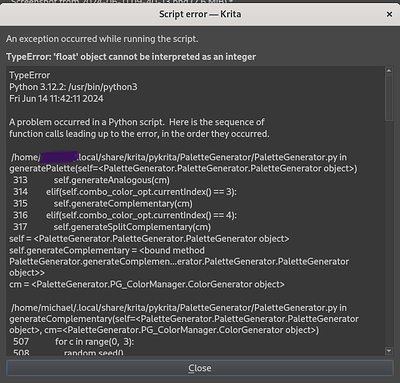Click 'An exception occurred while running the script.'
400x383 pixels.
pos(102,39)
